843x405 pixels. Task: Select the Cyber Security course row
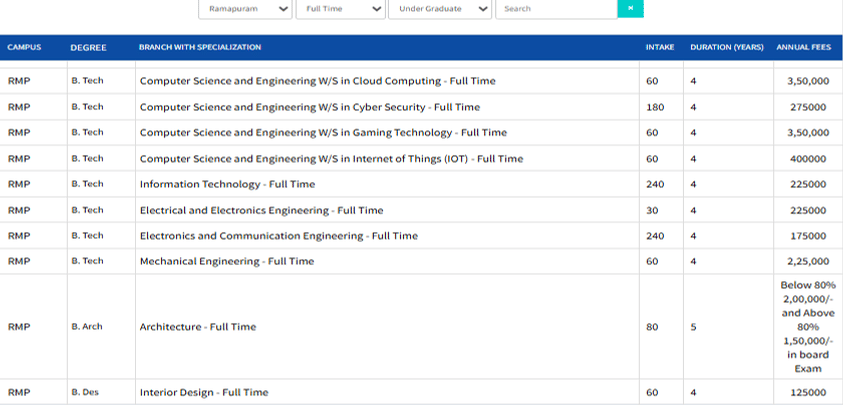click(309, 107)
